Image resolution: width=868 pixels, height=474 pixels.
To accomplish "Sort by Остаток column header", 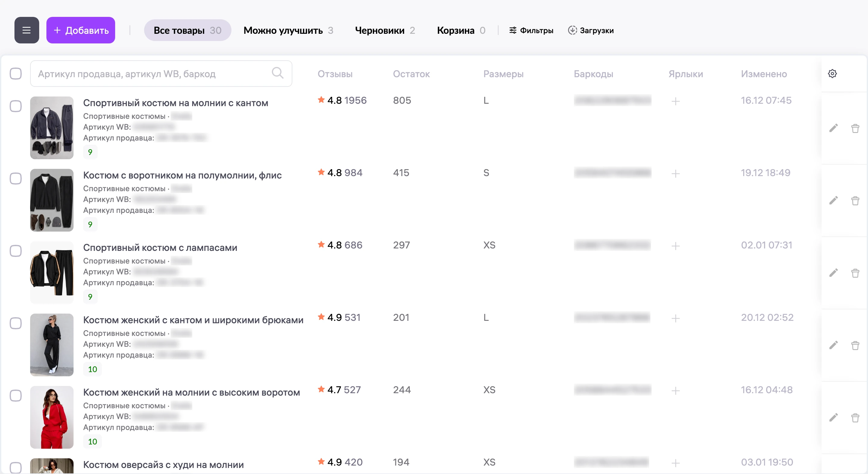I will [x=411, y=74].
